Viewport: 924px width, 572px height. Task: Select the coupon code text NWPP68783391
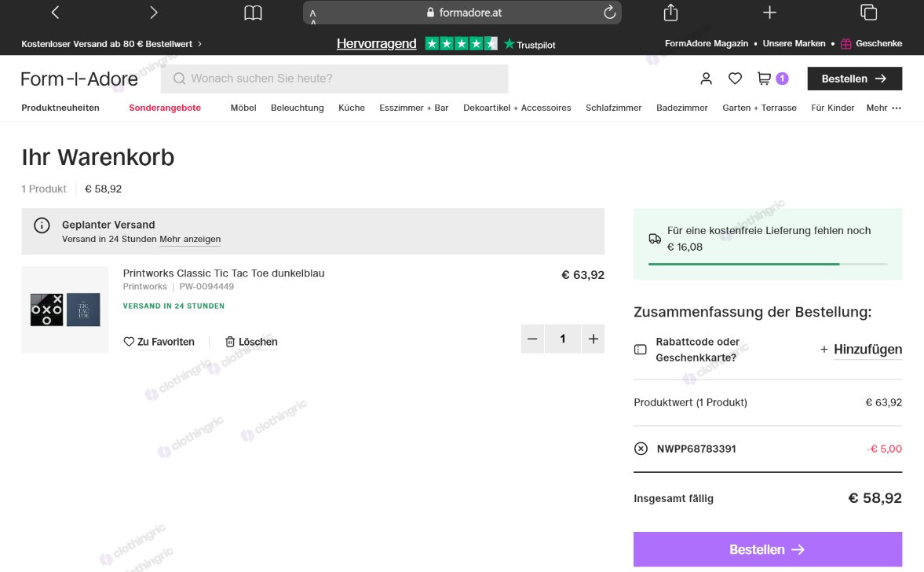pyautogui.click(x=696, y=449)
